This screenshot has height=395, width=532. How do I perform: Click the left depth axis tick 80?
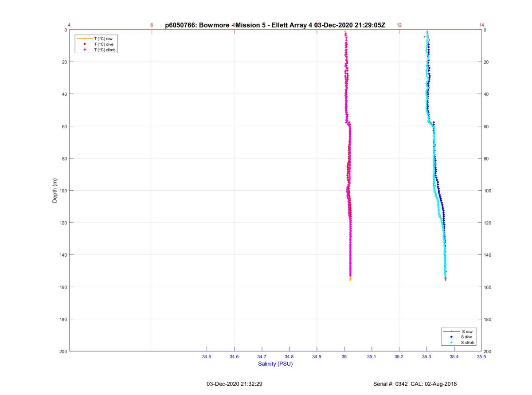click(64, 158)
